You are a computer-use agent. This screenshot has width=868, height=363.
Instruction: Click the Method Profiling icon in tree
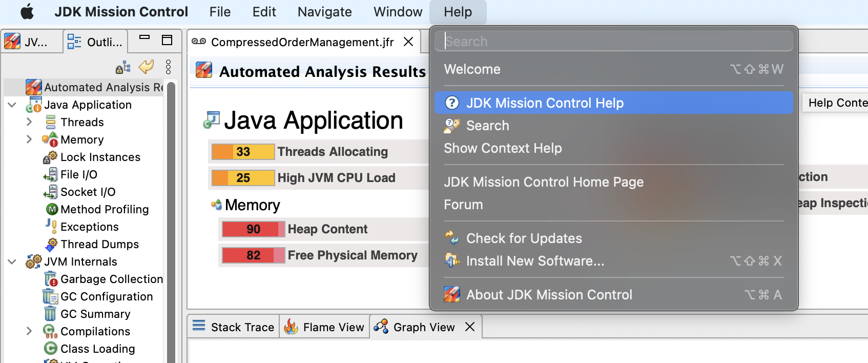coord(52,209)
